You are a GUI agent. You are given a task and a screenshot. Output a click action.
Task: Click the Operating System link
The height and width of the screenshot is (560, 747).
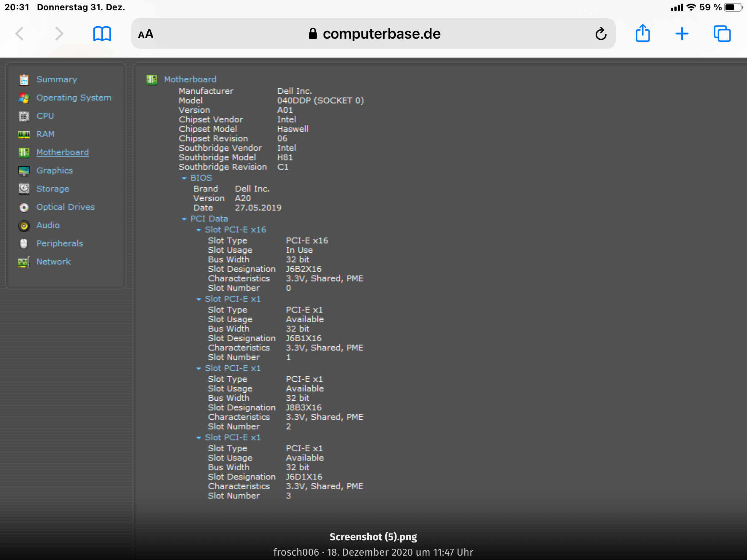pos(74,98)
